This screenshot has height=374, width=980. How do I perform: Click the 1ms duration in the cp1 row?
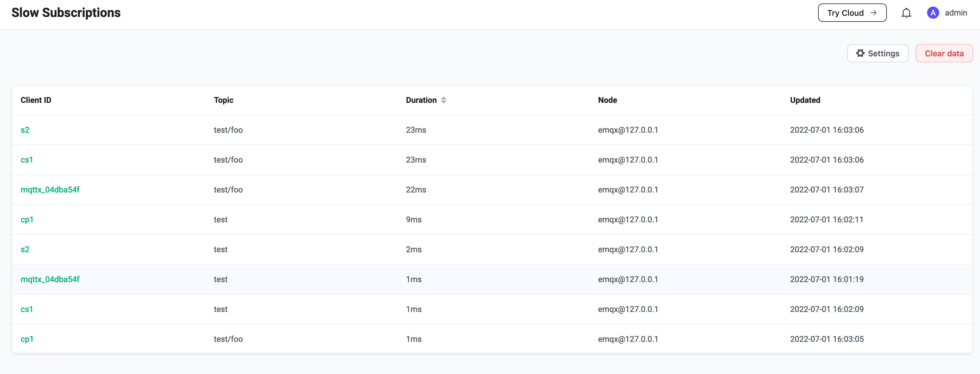click(x=414, y=339)
